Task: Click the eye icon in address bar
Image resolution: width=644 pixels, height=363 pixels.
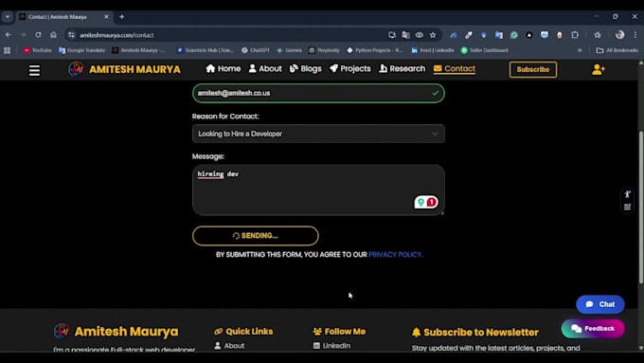Action: point(420,35)
